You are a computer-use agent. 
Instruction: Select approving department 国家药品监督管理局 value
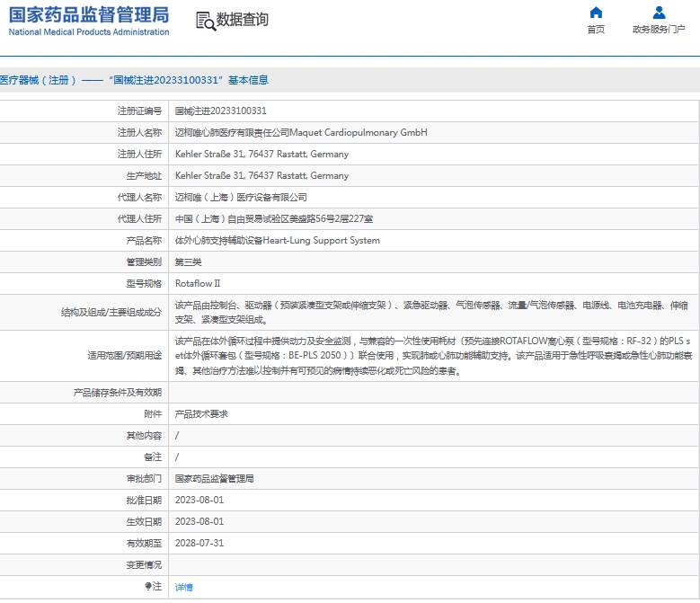click(x=214, y=479)
